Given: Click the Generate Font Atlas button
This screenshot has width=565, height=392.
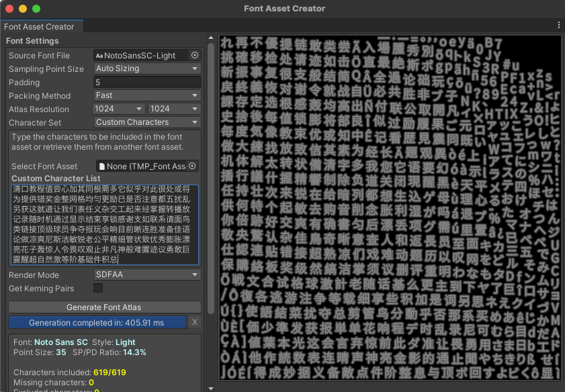Looking at the screenshot, I should pos(105,307).
